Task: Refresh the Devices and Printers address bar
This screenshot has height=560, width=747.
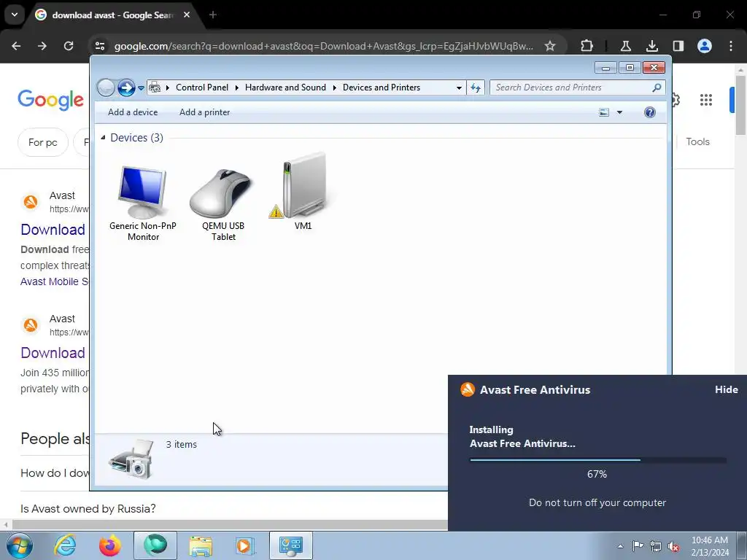Action: 476,87
